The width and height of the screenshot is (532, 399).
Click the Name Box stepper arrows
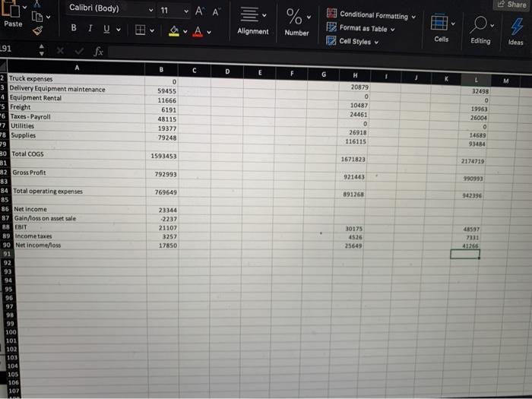[x=41, y=49]
